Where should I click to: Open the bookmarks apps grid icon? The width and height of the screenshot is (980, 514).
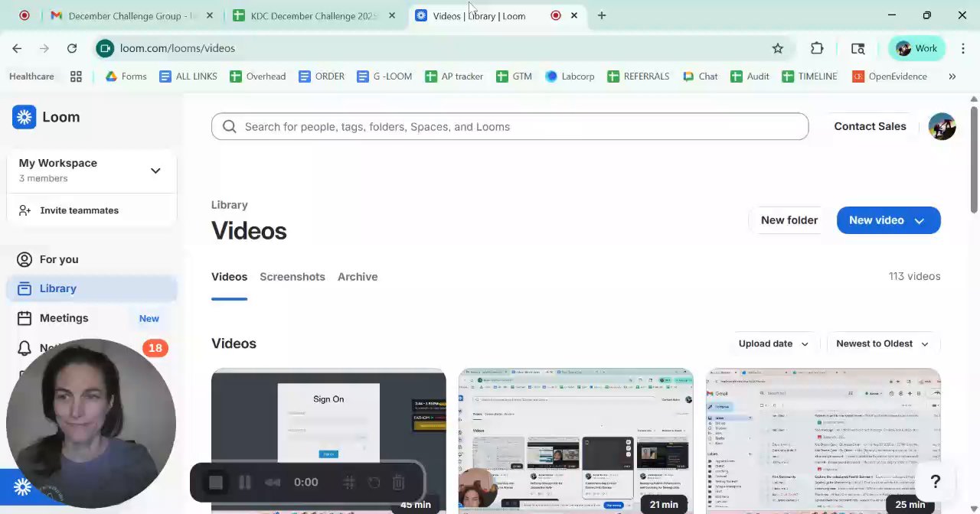tap(76, 76)
